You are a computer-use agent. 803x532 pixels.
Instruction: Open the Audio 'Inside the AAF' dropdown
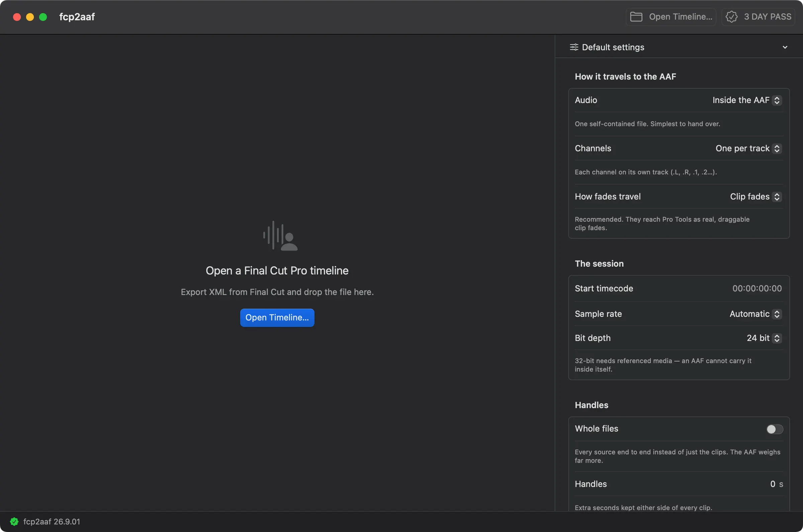[x=747, y=100]
